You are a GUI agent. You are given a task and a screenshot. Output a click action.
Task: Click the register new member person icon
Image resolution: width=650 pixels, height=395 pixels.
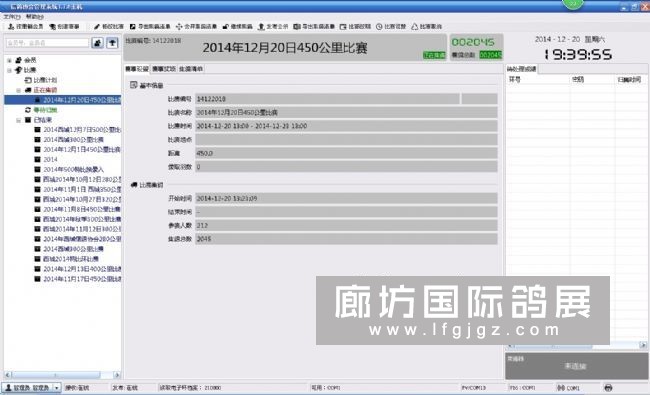pos(11,27)
